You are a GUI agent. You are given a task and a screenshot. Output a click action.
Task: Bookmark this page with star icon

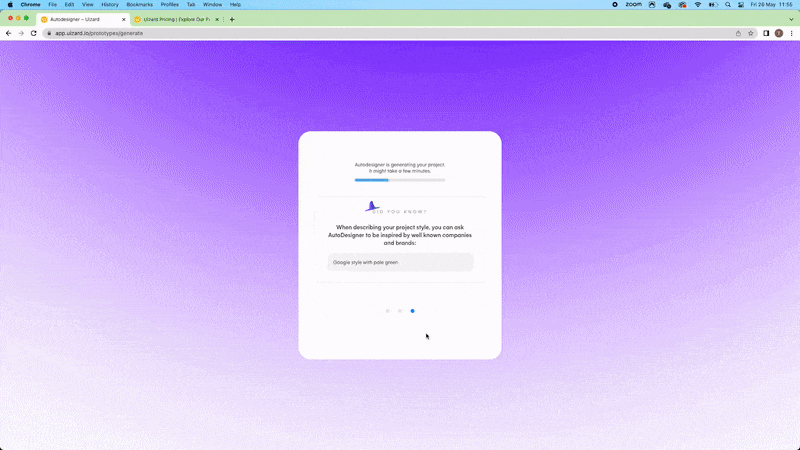pyautogui.click(x=751, y=33)
